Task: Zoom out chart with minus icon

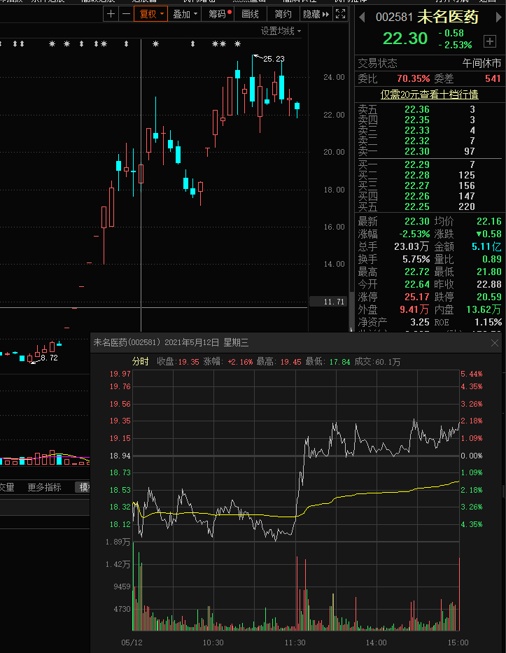Action: coord(126,14)
